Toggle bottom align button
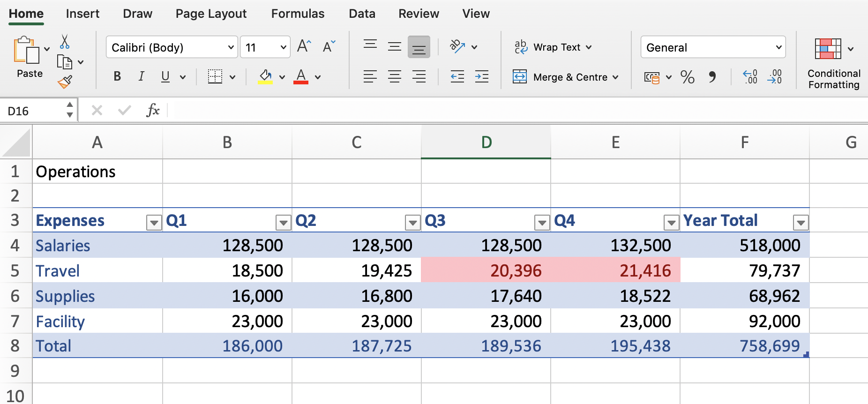The width and height of the screenshot is (868, 404). point(419,47)
